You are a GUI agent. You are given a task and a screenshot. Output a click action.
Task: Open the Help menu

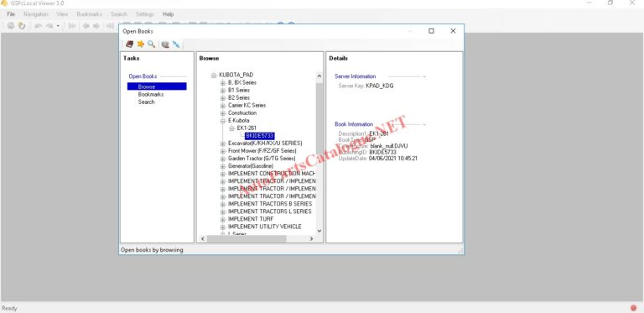coord(168,14)
